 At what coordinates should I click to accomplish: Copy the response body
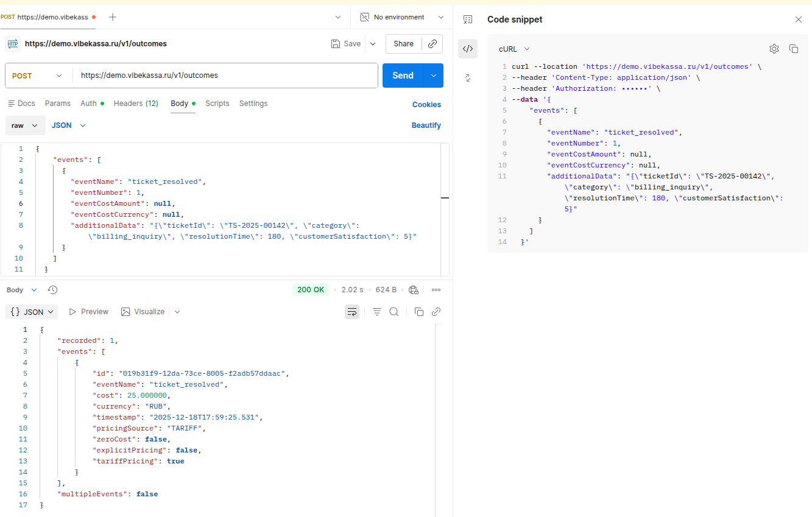[418, 312]
